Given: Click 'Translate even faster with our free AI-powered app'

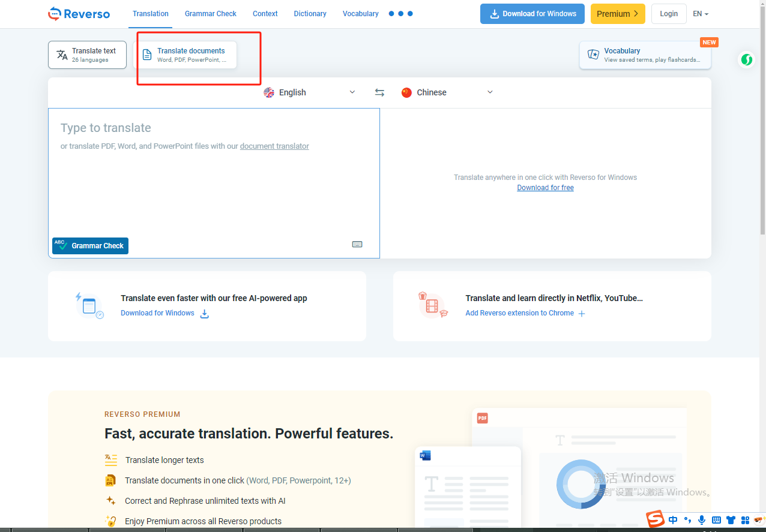Looking at the screenshot, I should 214,298.
